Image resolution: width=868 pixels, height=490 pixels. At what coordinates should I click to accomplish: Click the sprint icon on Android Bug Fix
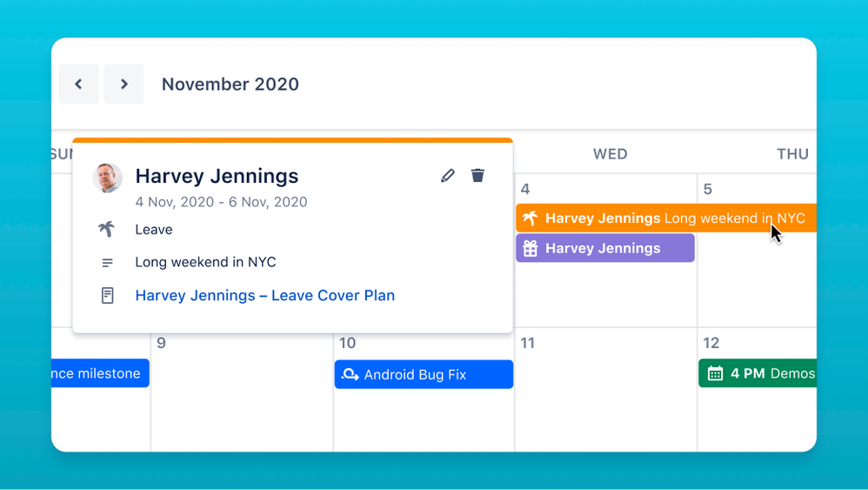pos(350,374)
